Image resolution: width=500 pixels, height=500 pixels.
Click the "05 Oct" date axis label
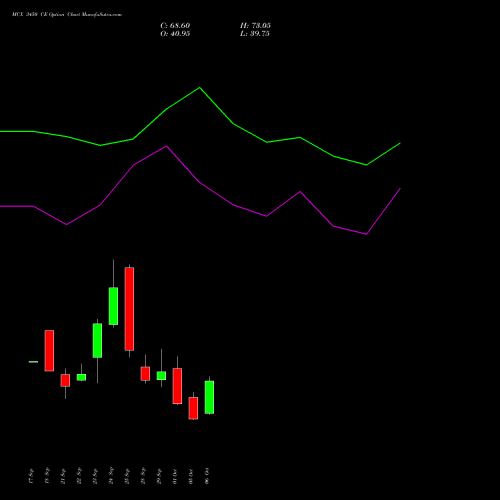pos(191,476)
